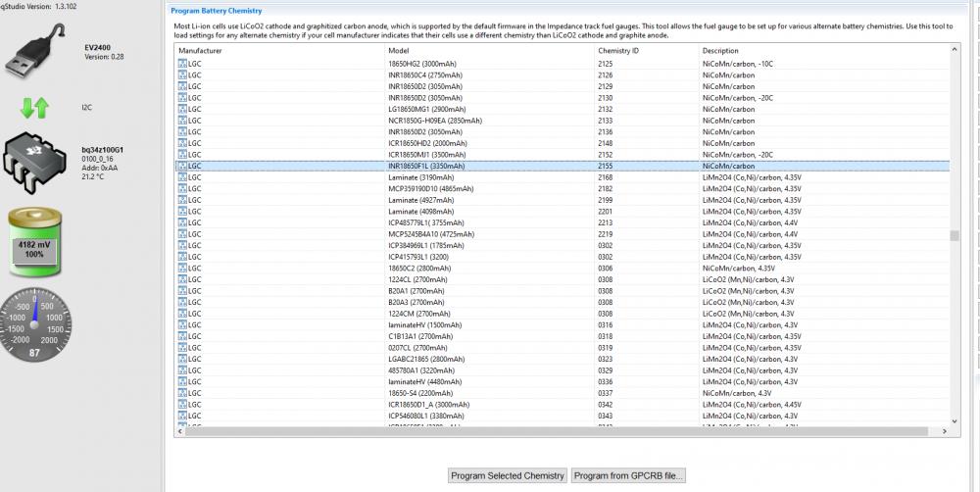The image size is (980, 492).
Task: Click the row icon for 18650C2 (2800mAh)
Action: (182, 269)
